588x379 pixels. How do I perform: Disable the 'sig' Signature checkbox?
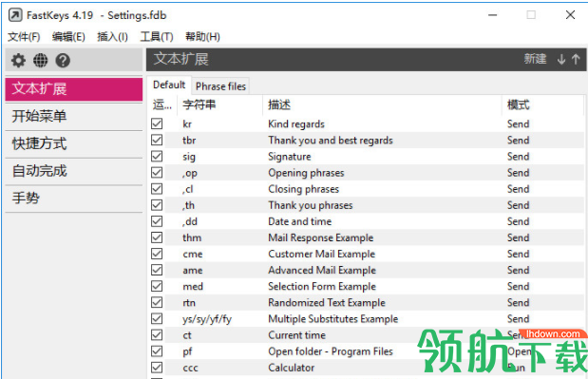pos(157,157)
